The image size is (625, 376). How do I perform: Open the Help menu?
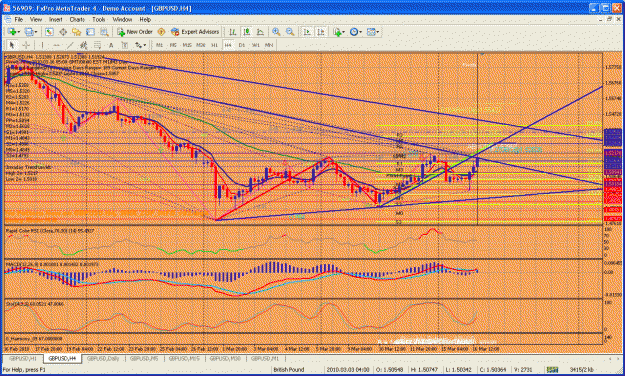[x=145, y=19]
